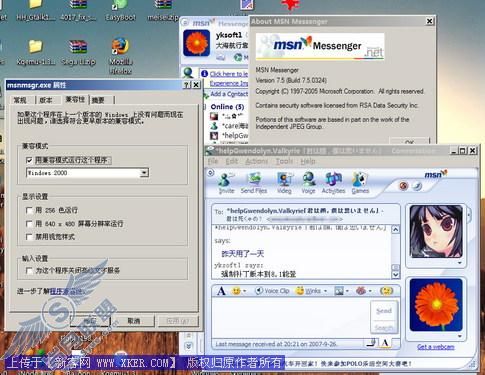This screenshot has width=485, height=375.
Task: Open the Actions menu in chat window
Action: pos(256,162)
